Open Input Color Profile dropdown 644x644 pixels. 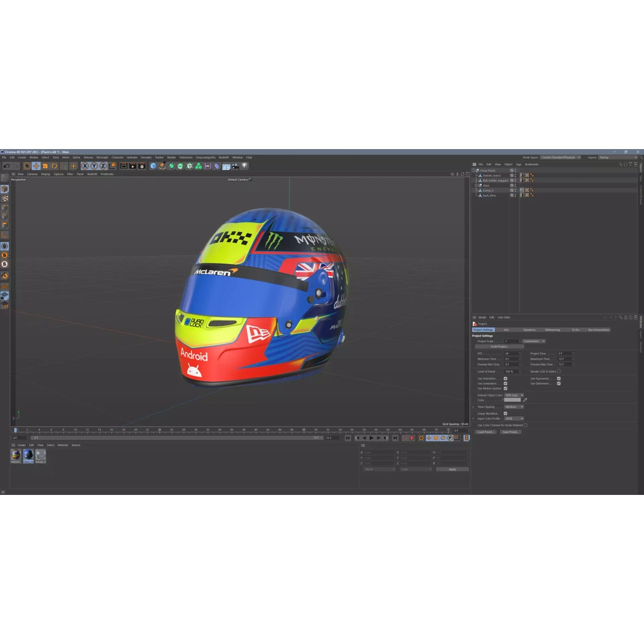pos(514,419)
